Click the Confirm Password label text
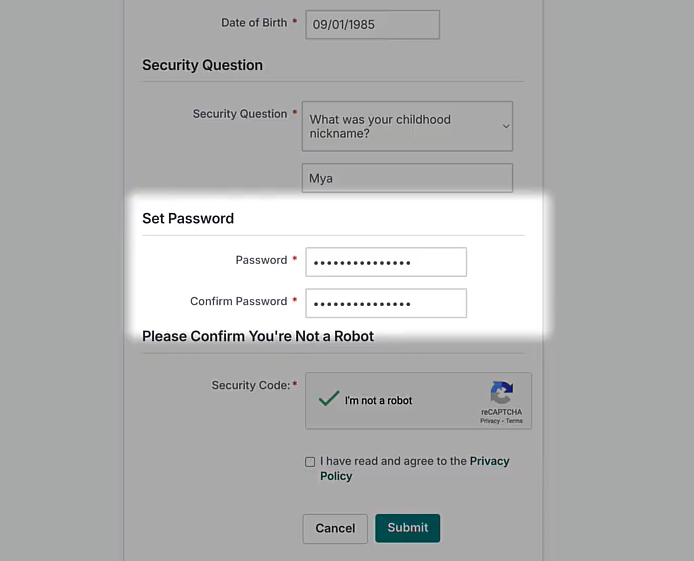 click(238, 301)
